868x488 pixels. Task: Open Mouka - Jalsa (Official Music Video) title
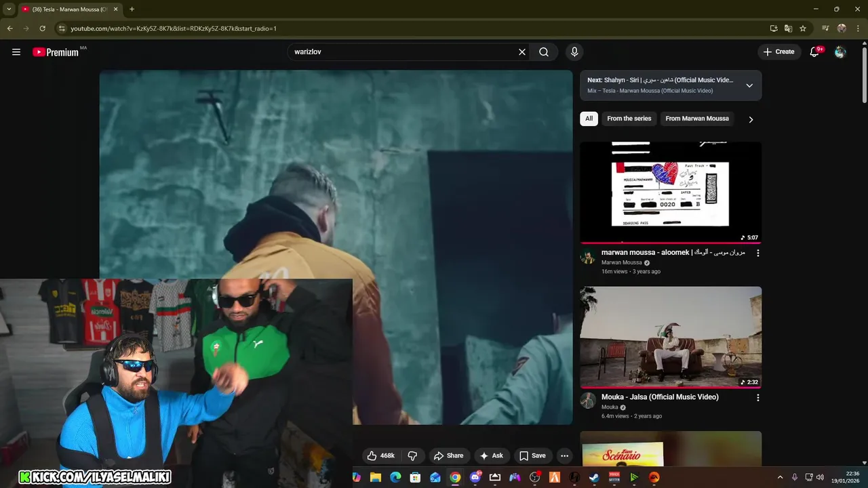coord(660,397)
